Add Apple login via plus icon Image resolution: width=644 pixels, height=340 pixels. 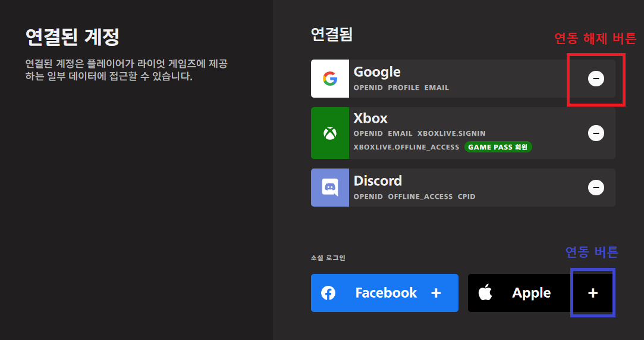coord(593,293)
